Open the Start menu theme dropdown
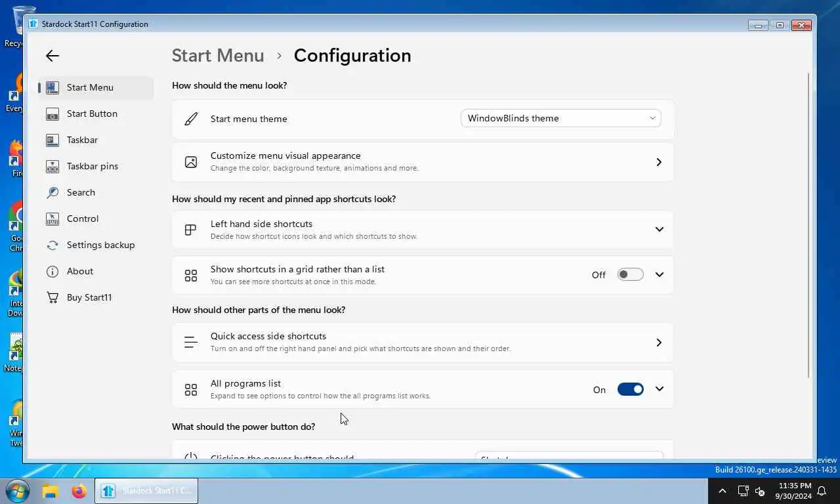Image resolution: width=840 pixels, height=504 pixels. click(x=560, y=118)
